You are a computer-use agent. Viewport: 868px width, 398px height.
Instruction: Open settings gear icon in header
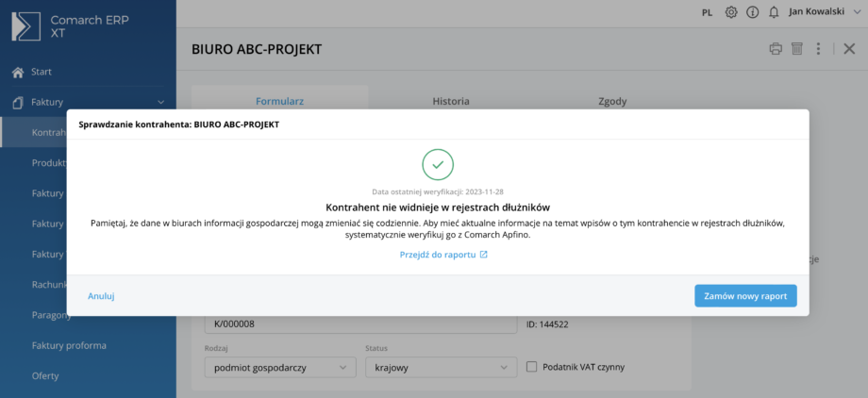[x=731, y=12]
